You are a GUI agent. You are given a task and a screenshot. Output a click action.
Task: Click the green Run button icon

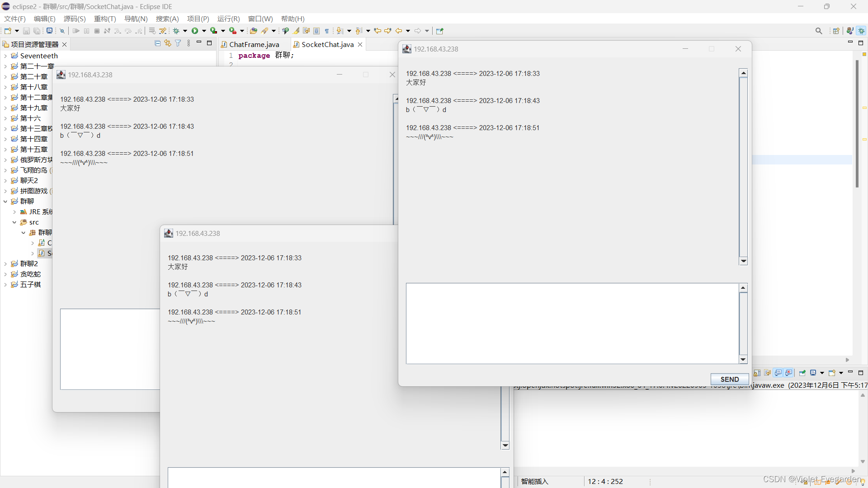click(195, 31)
